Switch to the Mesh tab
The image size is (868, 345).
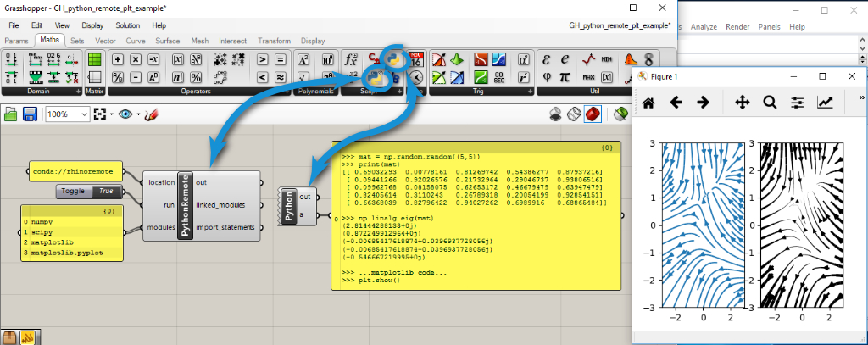coord(200,41)
